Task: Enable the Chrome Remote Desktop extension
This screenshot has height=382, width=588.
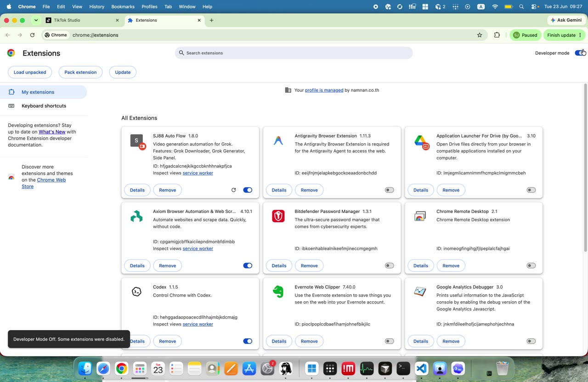Action: click(x=531, y=265)
